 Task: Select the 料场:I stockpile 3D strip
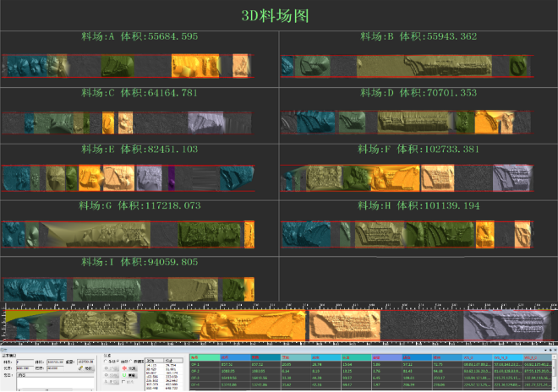coord(127,288)
